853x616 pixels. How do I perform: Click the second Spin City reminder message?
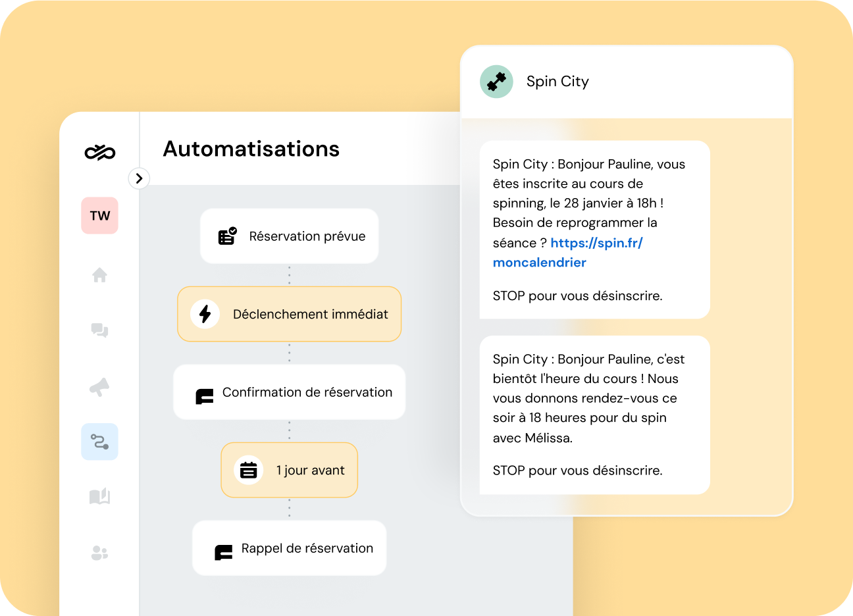pyautogui.click(x=594, y=415)
